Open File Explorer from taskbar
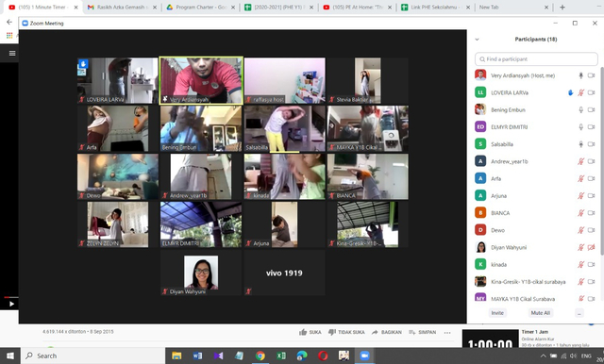Viewport: 604px width, 364px height. pyautogui.click(x=176, y=356)
